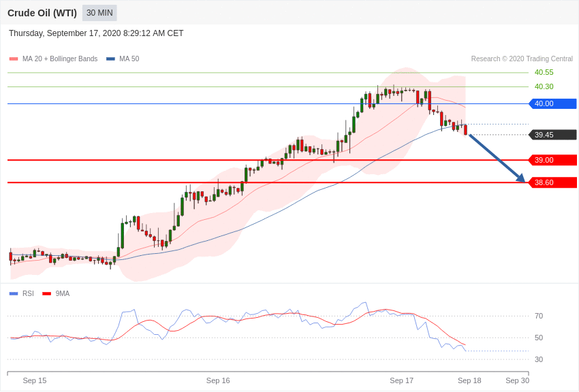Click the 9MA legend label
This screenshot has height=392, width=579.
(63, 293)
